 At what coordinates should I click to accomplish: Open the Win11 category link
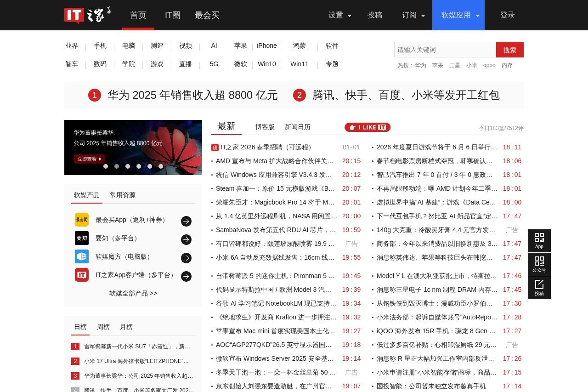pyautogui.click(x=300, y=64)
